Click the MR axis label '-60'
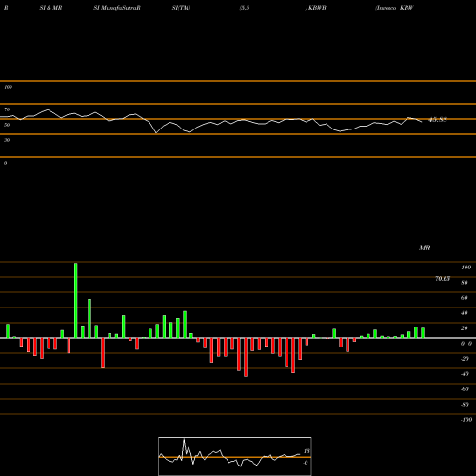476x476 pixels. [465, 389]
